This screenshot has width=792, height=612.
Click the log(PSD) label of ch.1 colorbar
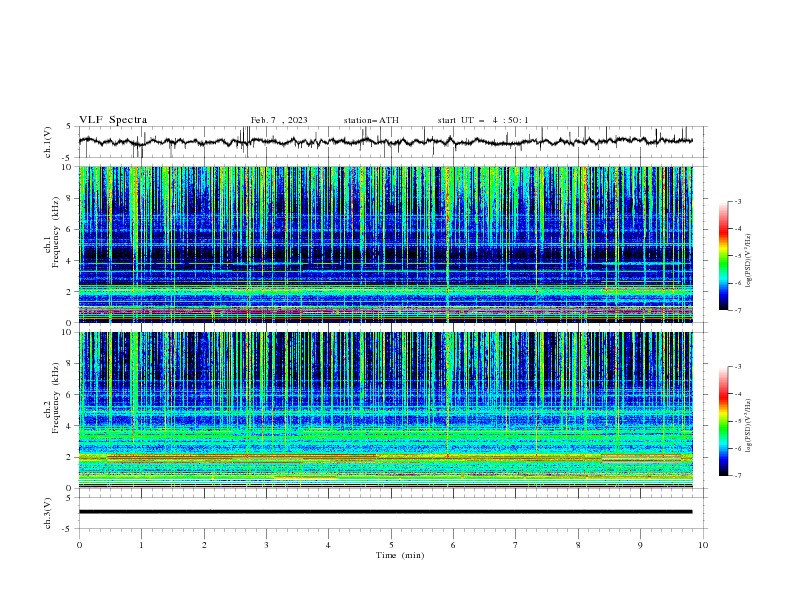tap(749, 261)
